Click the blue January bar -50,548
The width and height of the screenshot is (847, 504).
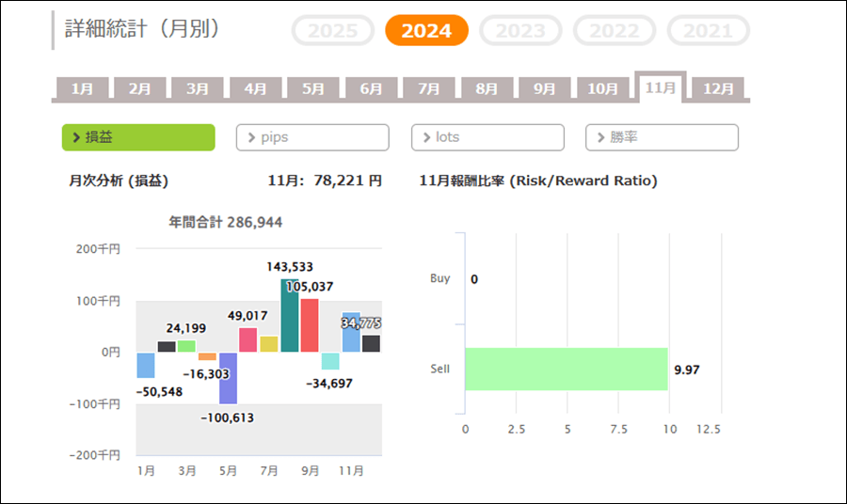pyautogui.click(x=146, y=365)
